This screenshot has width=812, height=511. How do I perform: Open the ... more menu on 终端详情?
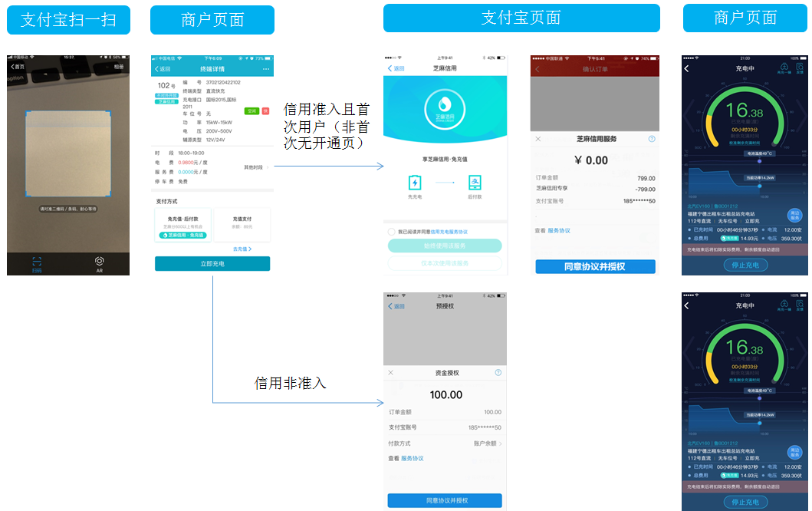265,69
